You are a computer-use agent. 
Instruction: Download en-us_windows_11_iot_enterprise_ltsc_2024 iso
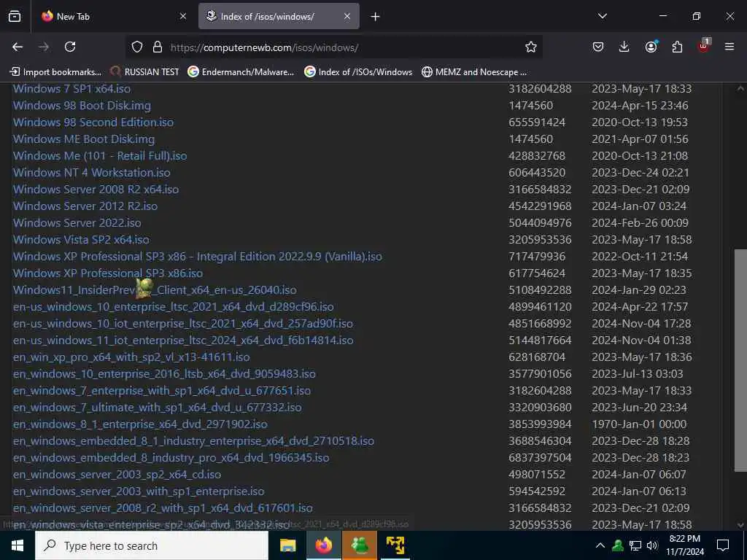pos(183,340)
